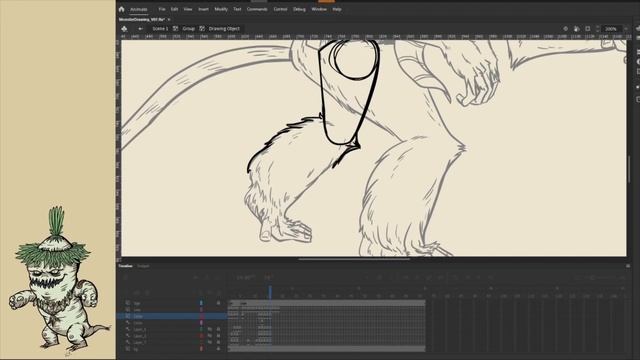Select the top layer in the timeline
Screen dimensions: 640x360
(x=172, y=303)
